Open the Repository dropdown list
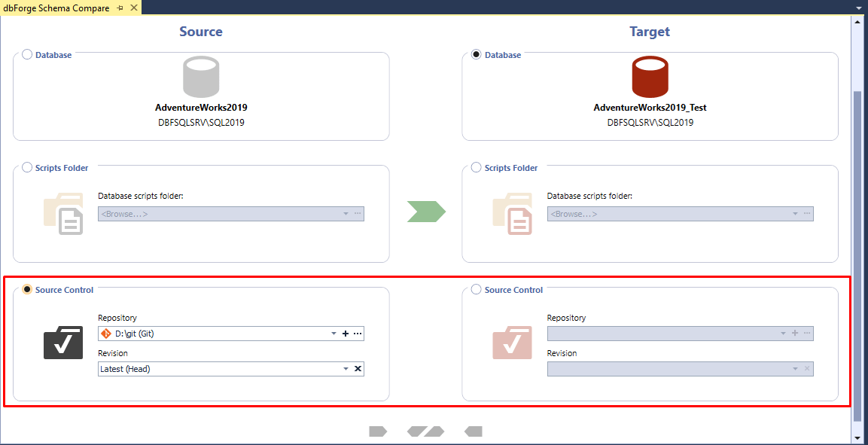The image size is (868, 445). pos(333,333)
